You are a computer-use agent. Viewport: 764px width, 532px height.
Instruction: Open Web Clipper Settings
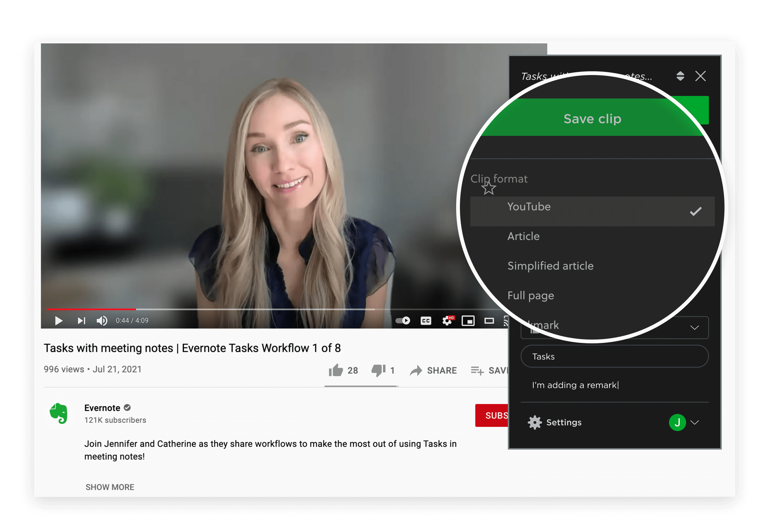tap(554, 422)
